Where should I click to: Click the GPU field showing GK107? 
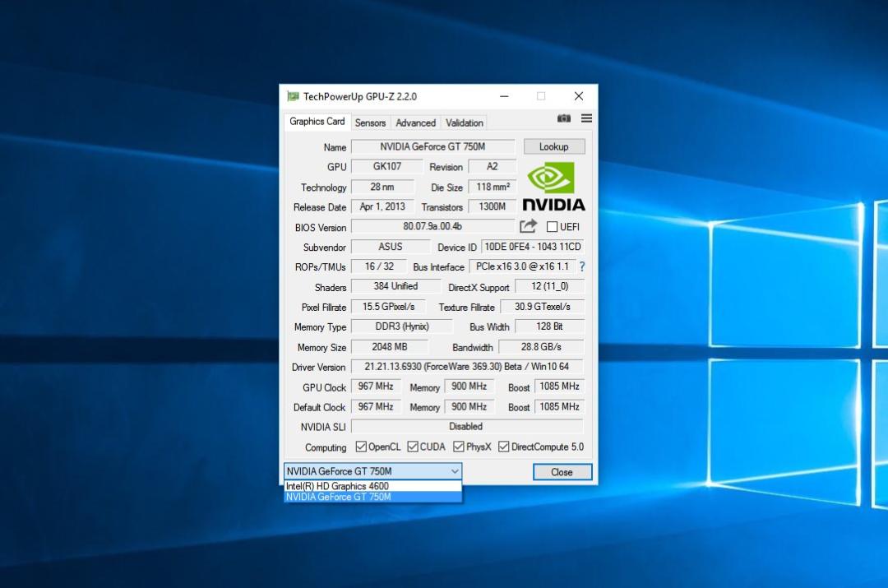coord(386,167)
